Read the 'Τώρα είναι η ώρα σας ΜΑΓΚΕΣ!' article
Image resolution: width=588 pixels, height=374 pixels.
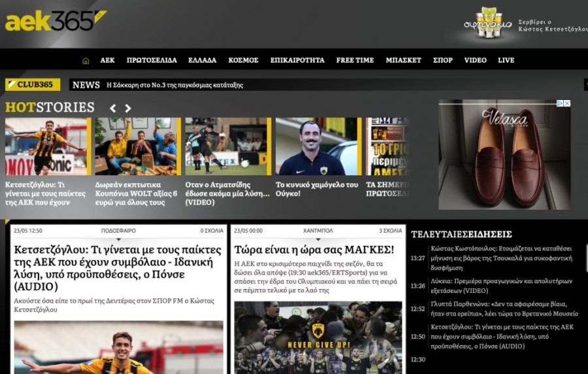314,250
